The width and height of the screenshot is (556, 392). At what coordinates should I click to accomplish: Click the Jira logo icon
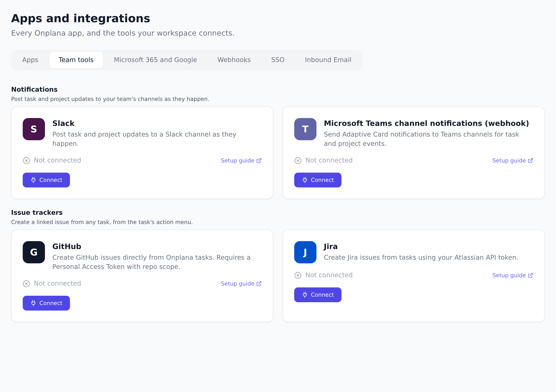tap(305, 252)
